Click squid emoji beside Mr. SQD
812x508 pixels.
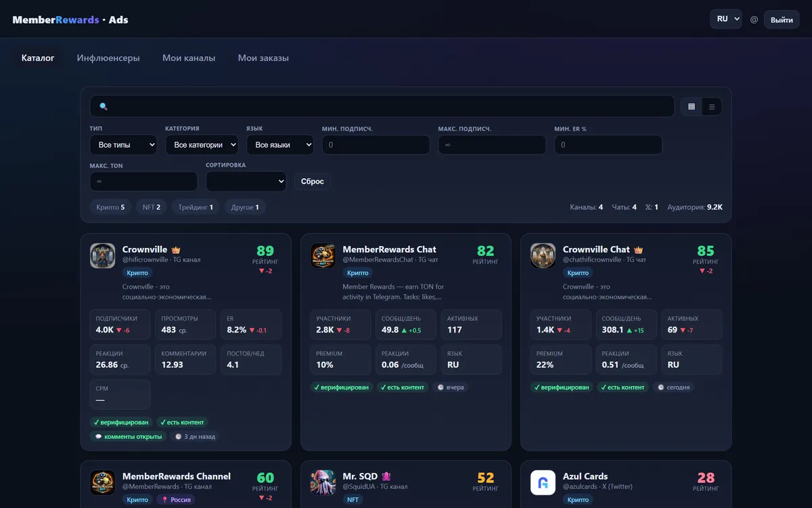click(x=386, y=477)
